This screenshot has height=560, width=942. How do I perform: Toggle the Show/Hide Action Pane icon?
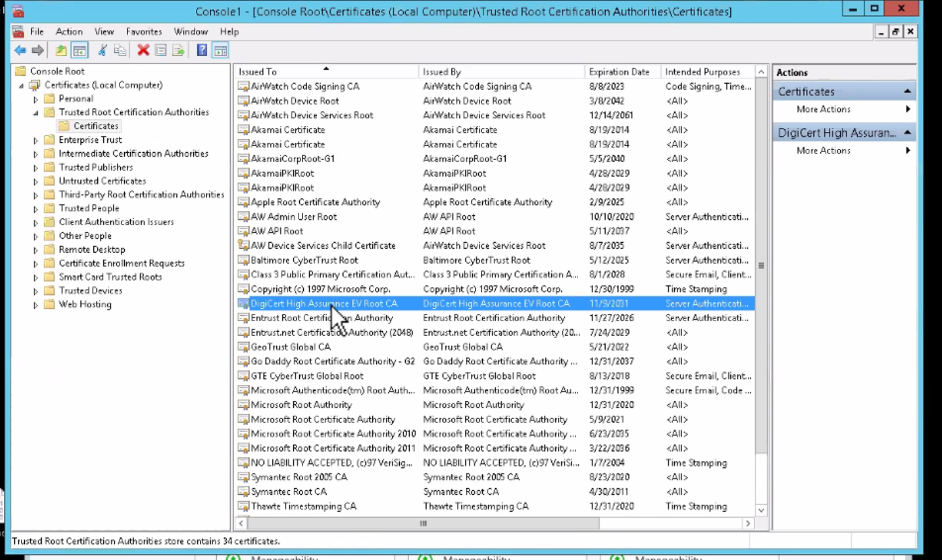click(x=221, y=51)
